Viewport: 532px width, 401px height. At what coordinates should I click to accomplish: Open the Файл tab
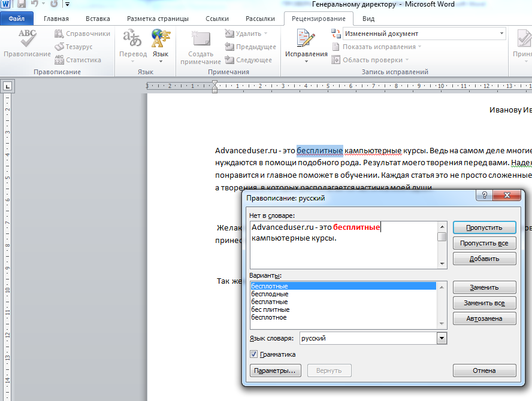(x=17, y=19)
